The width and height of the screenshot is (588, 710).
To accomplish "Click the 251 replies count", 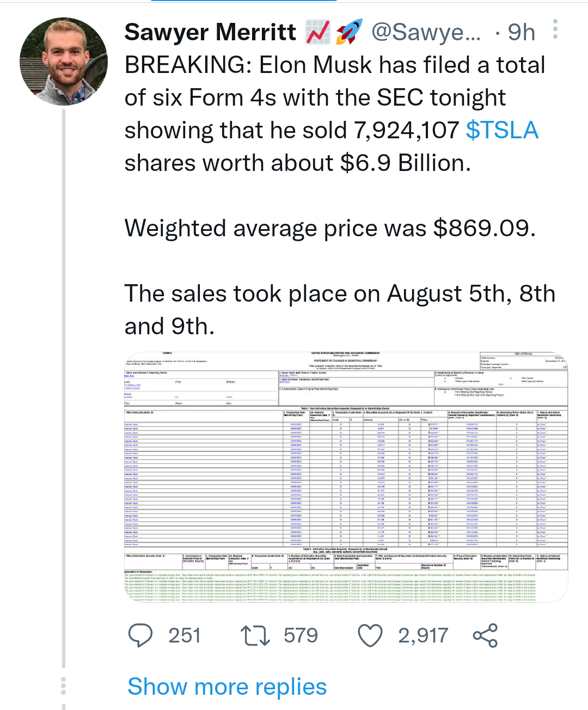I will pos(185,635).
